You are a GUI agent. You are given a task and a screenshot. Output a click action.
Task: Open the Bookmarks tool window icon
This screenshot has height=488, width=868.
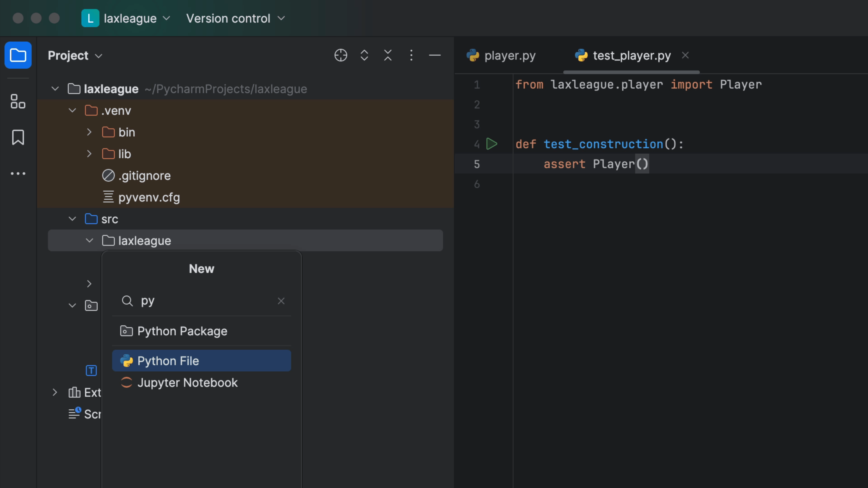tap(18, 137)
